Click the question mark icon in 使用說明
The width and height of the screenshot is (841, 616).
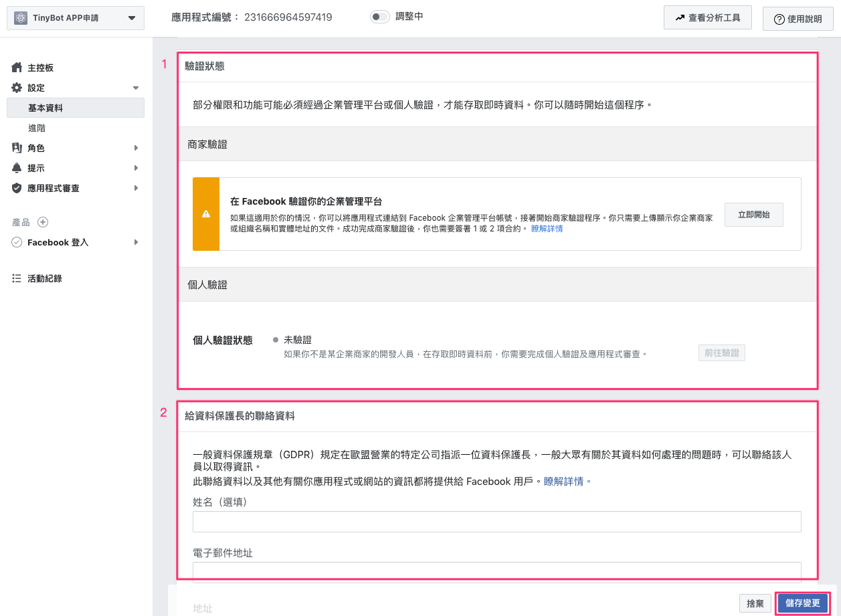779,19
